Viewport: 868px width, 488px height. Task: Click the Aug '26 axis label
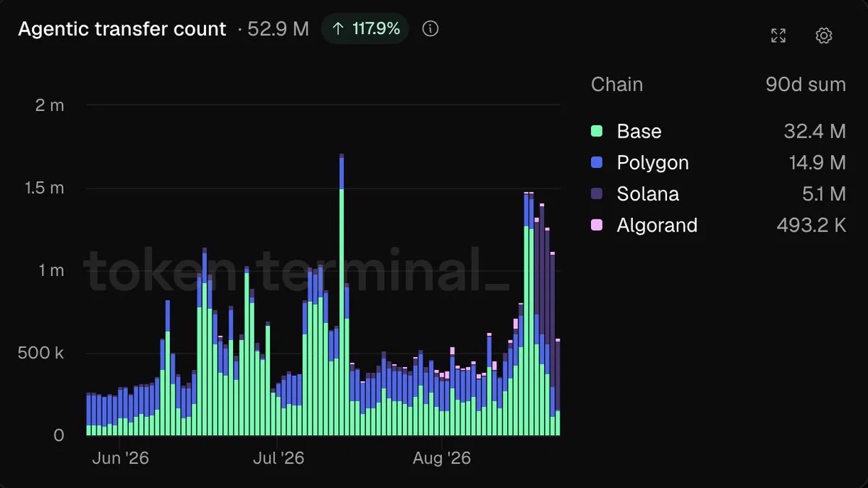click(x=441, y=458)
